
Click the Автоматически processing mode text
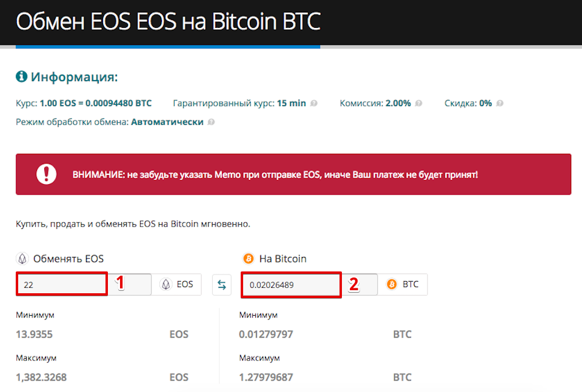click(x=167, y=122)
